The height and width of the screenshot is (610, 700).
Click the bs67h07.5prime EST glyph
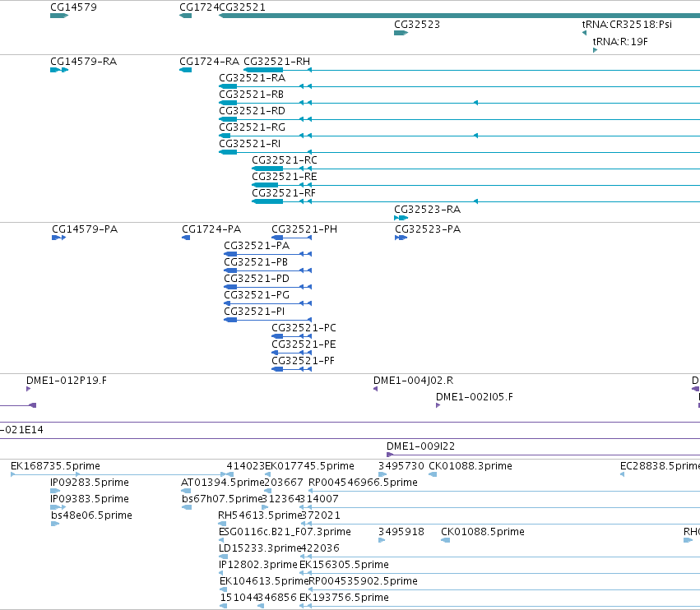(187, 507)
